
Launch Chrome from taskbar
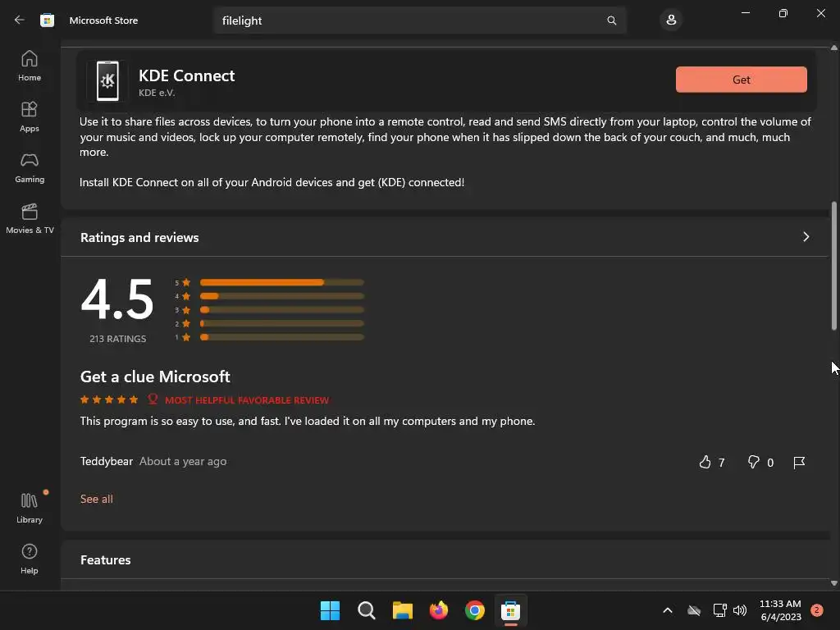[475, 610]
